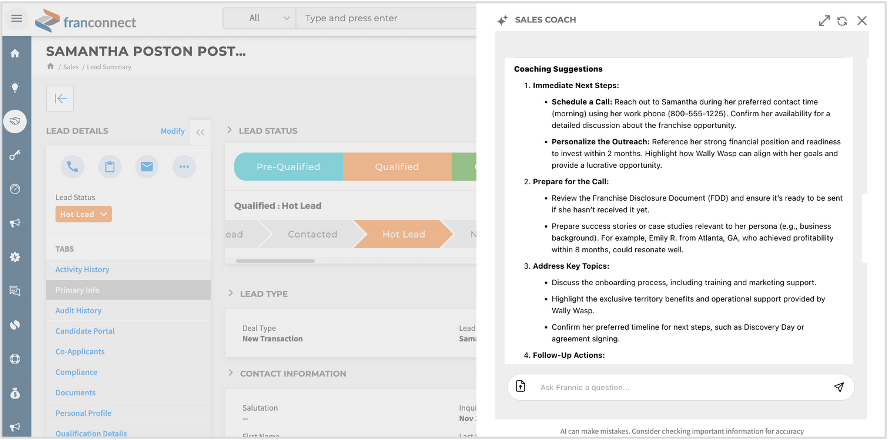Click the file upload icon in chat box
The height and width of the screenshot is (440, 888).
click(x=520, y=387)
